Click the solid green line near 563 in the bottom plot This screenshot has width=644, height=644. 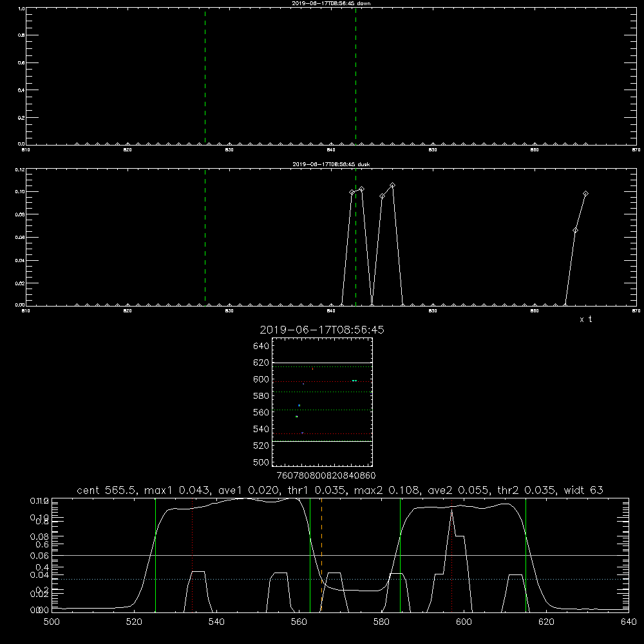[x=310, y=554]
